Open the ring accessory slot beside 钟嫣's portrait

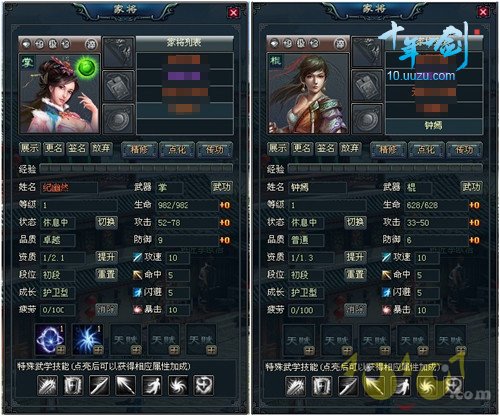pos(367,119)
